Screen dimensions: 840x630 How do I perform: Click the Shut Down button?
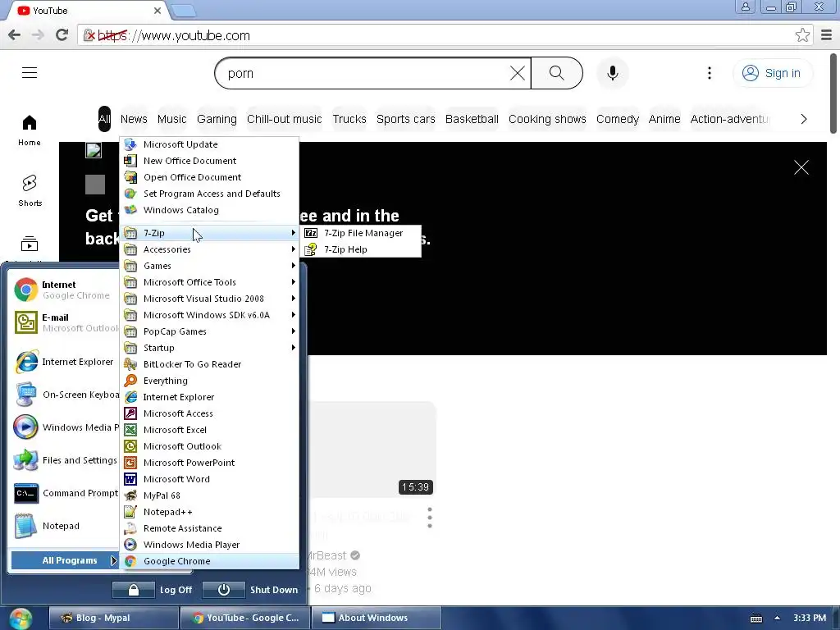(251, 590)
